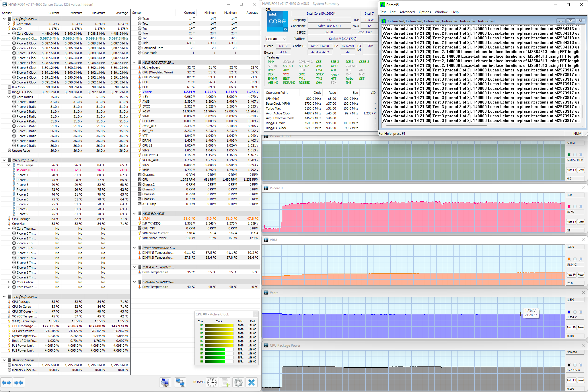Expand the Core VIDs tree node
Viewport: 588px width, 392px height.
[x=9, y=24]
